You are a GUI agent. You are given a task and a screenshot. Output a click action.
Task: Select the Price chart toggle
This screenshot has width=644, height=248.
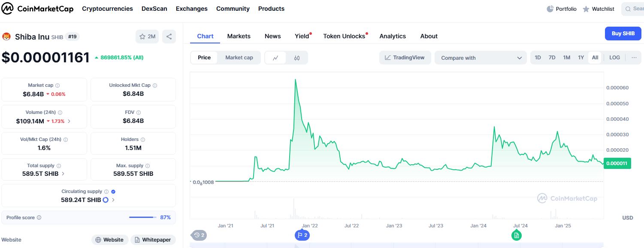point(204,58)
